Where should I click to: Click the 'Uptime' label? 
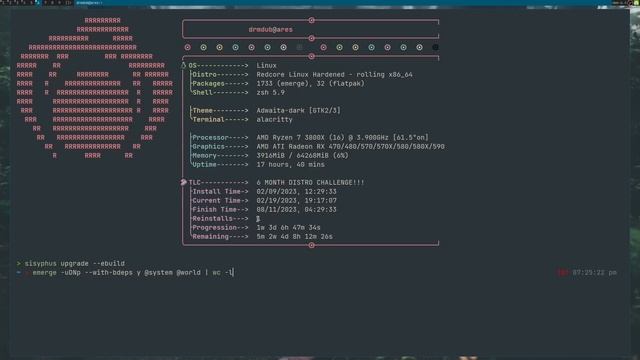(x=204, y=164)
